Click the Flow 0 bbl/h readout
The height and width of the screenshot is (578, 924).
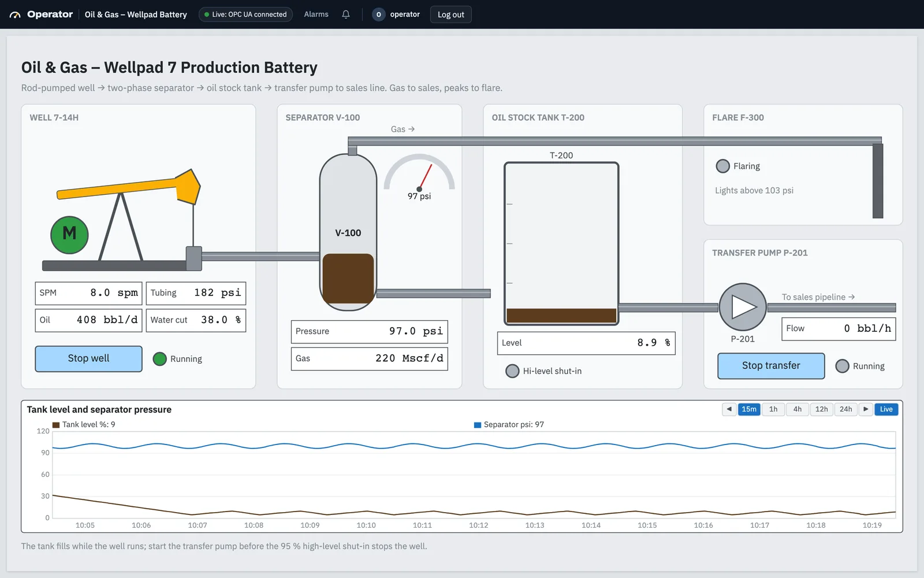coord(839,329)
